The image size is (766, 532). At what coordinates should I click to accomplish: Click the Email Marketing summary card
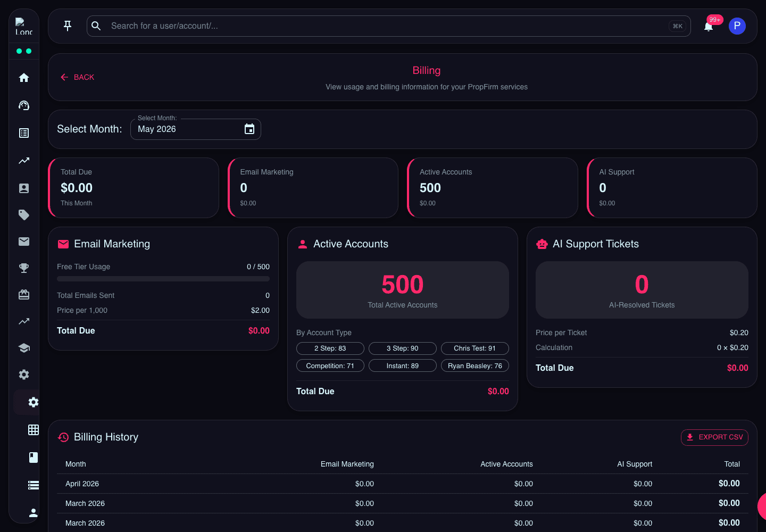coord(313,188)
